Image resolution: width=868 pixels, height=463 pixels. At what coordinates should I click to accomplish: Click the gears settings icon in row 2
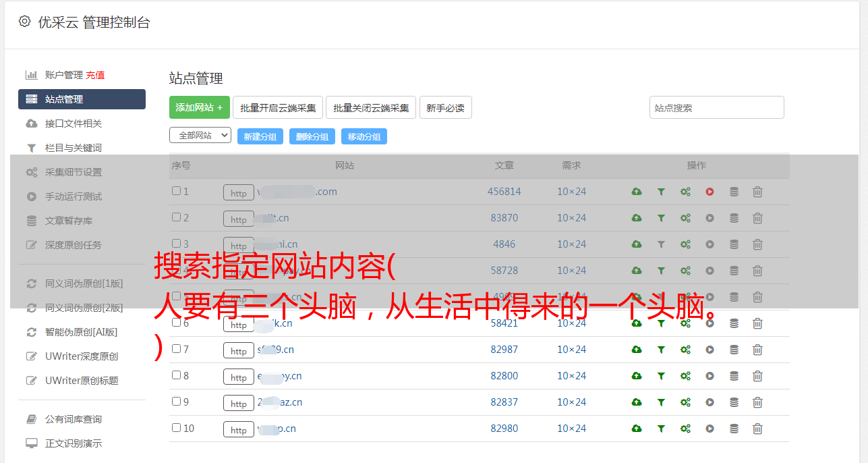click(x=685, y=218)
